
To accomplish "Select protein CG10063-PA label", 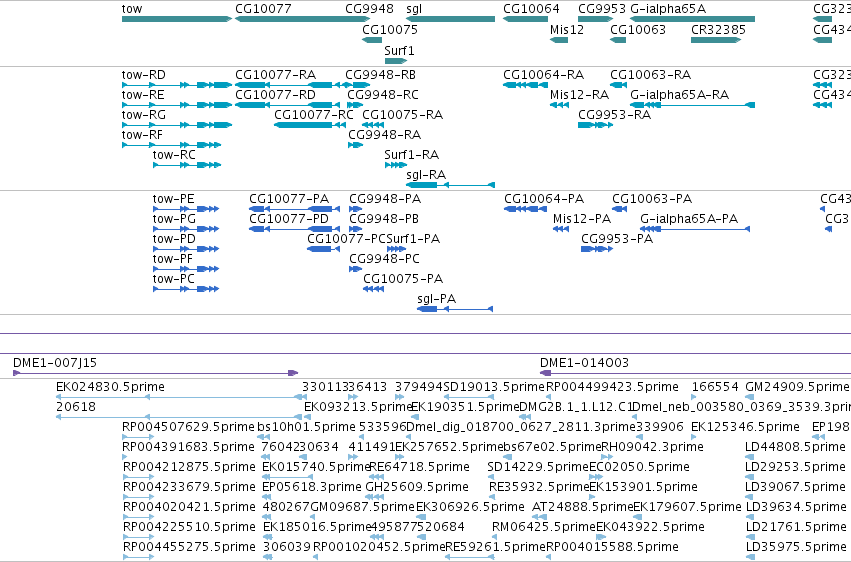I will point(652,199).
